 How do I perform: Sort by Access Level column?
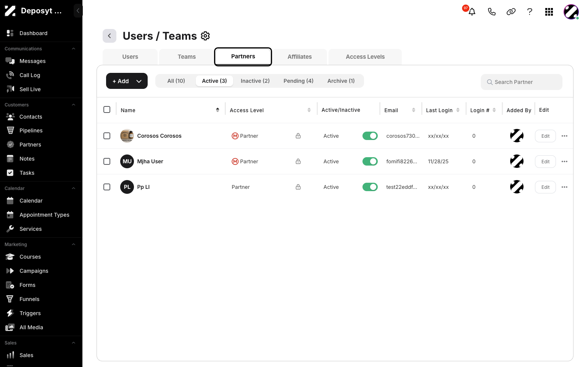click(309, 110)
